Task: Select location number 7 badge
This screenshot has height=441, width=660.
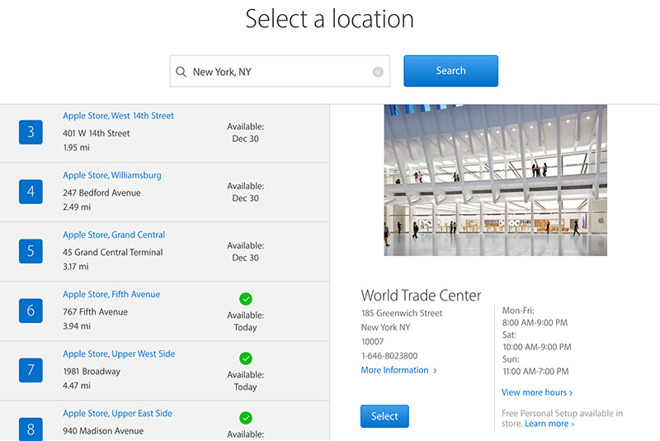Action: (31, 370)
